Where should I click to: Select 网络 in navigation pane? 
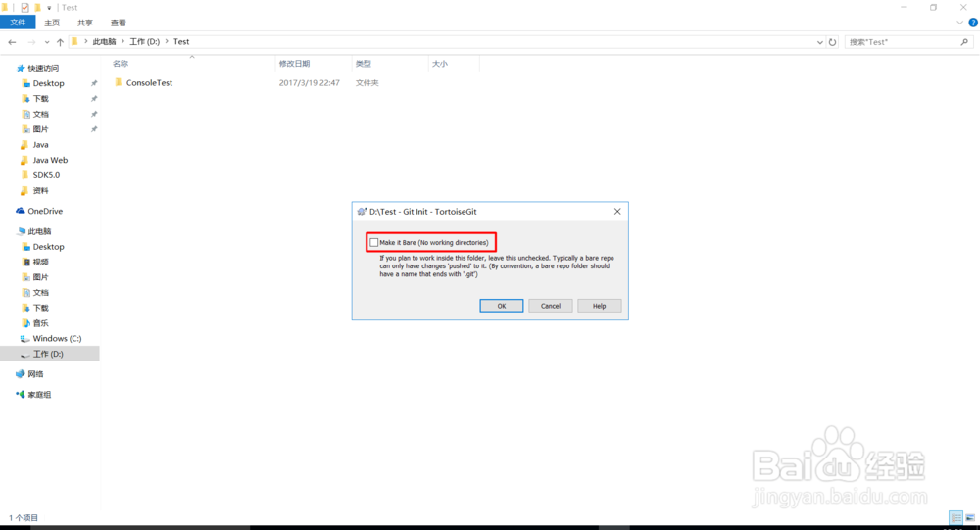35,374
